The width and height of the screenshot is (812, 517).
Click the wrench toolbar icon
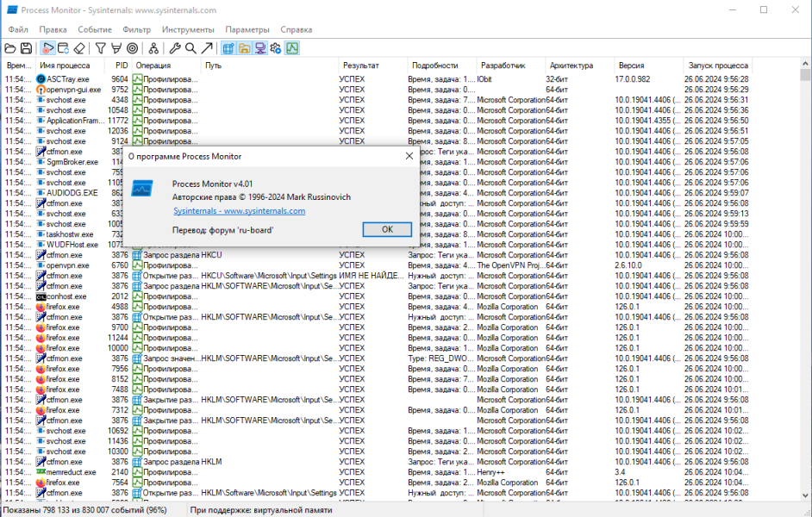(x=175, y=48)
